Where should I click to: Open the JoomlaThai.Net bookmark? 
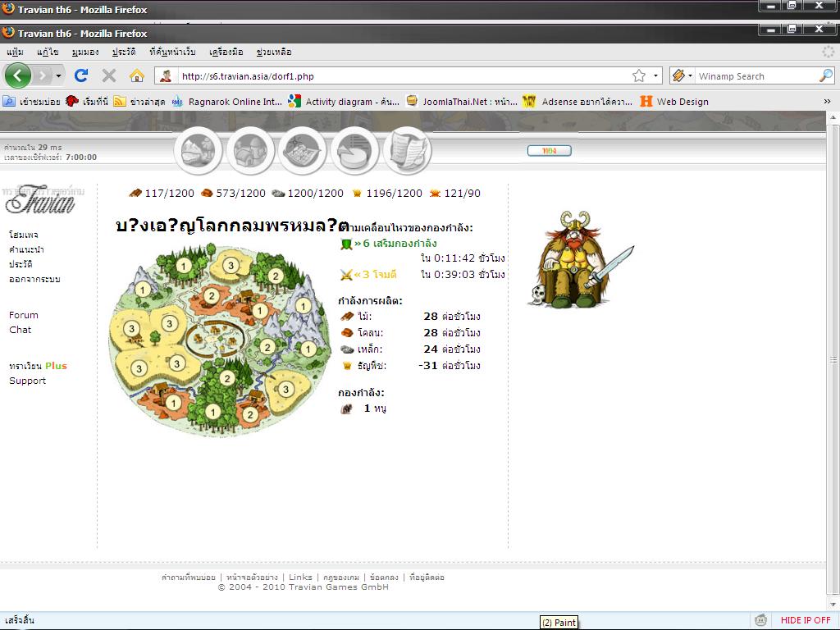[x=462, y=101]
